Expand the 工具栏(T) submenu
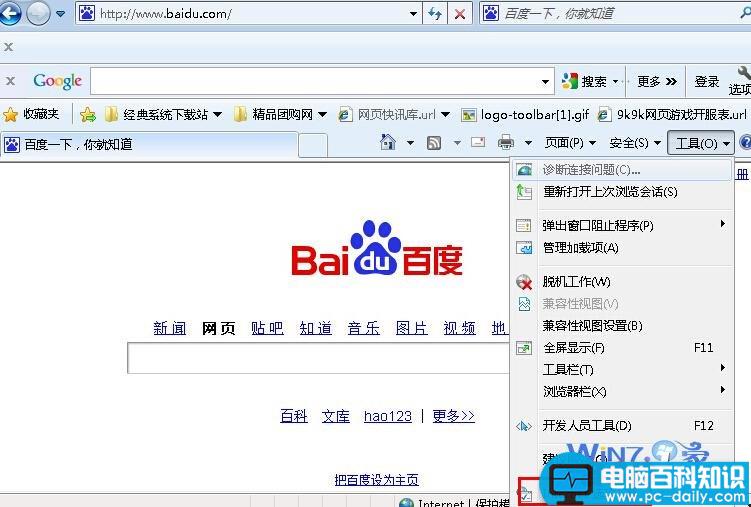 [622, 370]
